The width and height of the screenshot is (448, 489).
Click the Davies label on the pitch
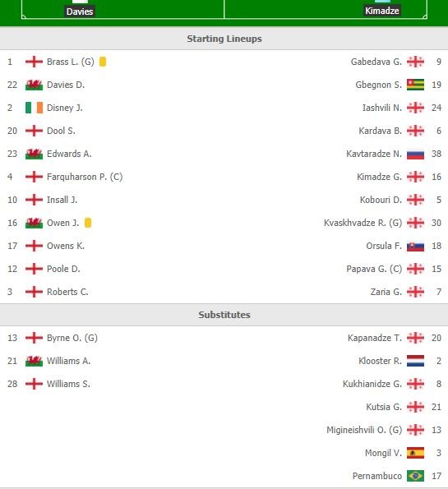click(x=80, y=12)
